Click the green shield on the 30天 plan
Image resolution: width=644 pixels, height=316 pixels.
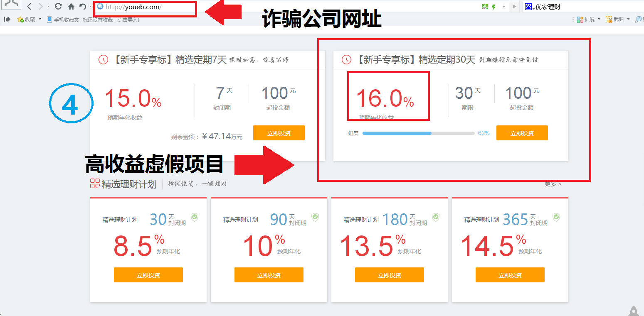point(195,217)
